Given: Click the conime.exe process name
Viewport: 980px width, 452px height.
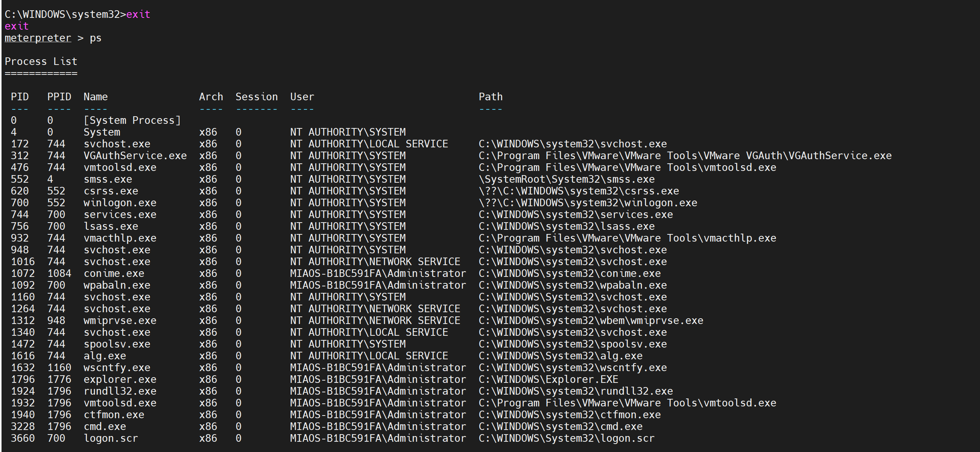Looking at the screenshot, I should pos(114,273).
